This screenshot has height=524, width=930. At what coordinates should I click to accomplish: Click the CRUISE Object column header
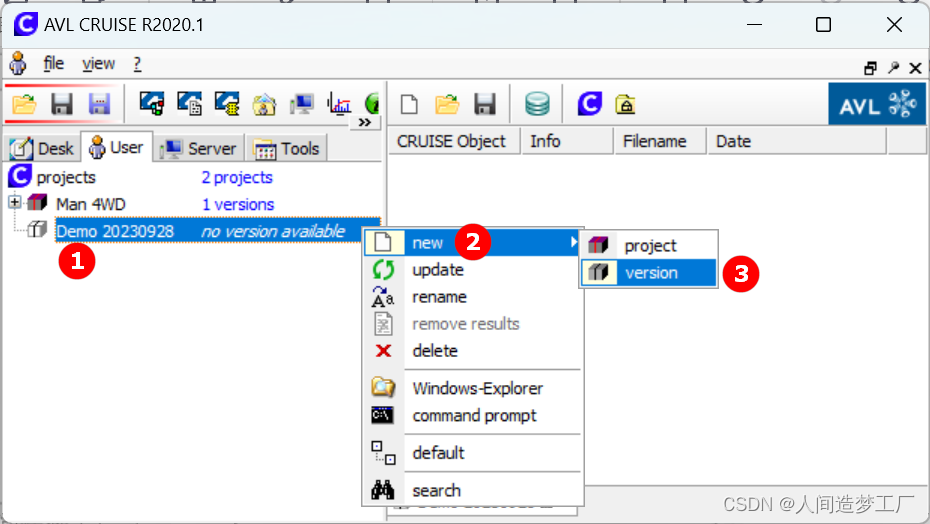pyautogui.click(x=454, y=141)
